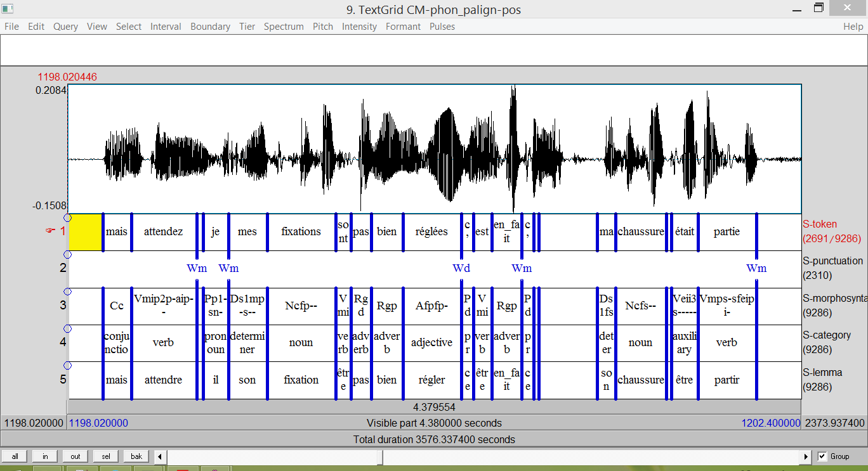Select the 'fixation' lemma interval
Image resolution: width=868 pixels, height=471 pixels.
pos(301,380)
